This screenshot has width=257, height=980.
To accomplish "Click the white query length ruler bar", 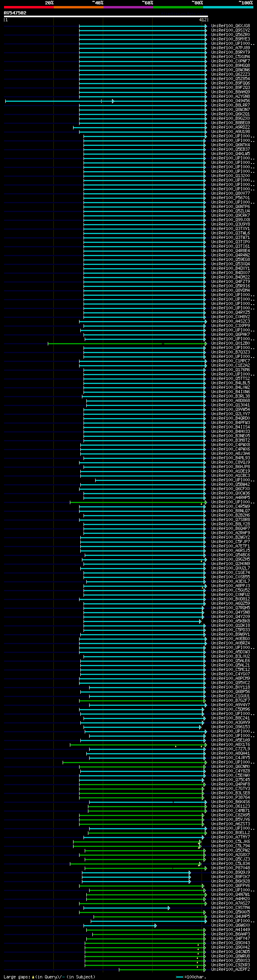I will tap(106, 16).
